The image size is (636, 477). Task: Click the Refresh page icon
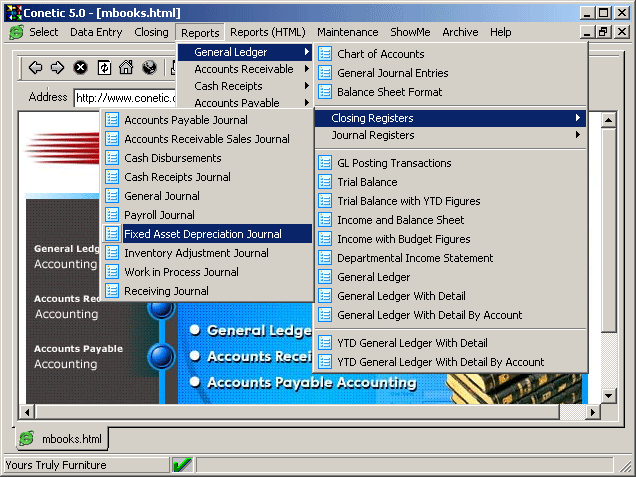coord(103,68)
